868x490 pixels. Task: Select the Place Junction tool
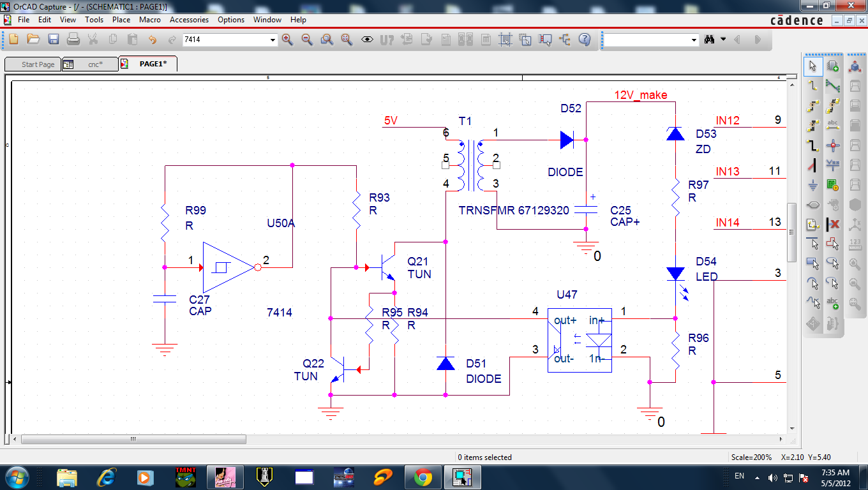[832, 145]
